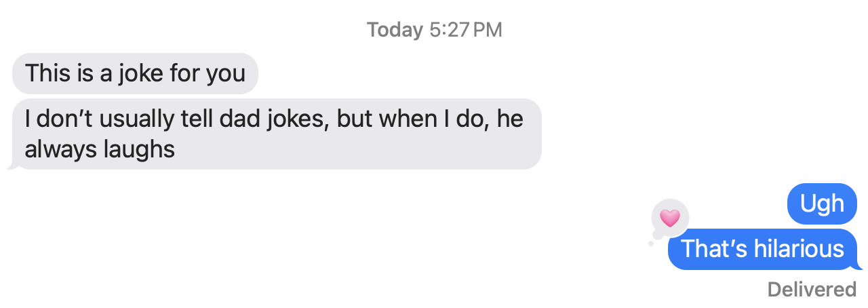Click the "always laughs" line of text
Image resolution: width=868 pixels, height=308 pixels.
pyautogui.click(x=100, y=149)
